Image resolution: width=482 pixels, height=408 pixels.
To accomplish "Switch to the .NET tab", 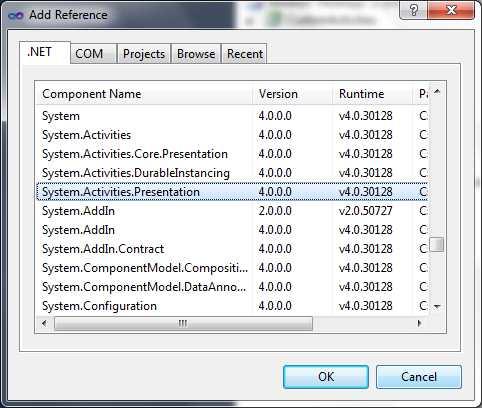I will (45, 52).
